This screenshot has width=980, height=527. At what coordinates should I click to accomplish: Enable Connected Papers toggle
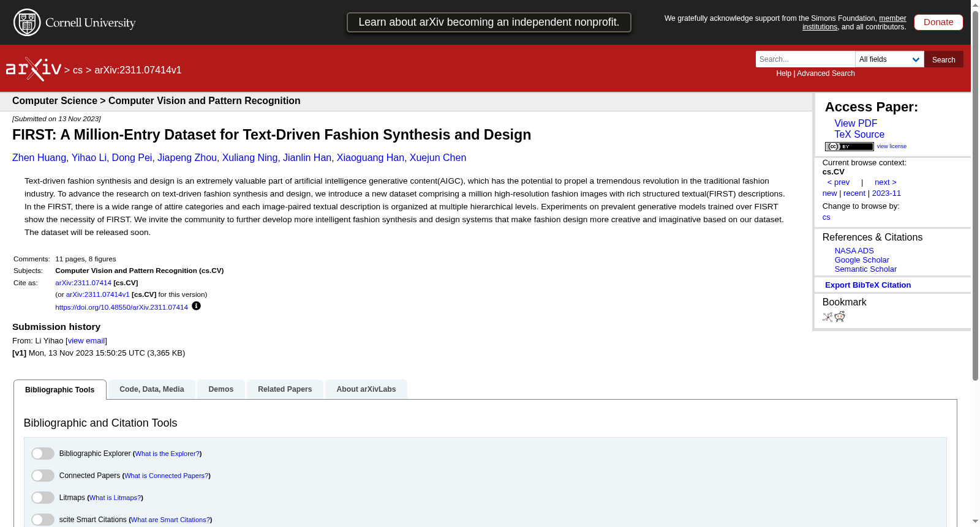coord(43,476)
